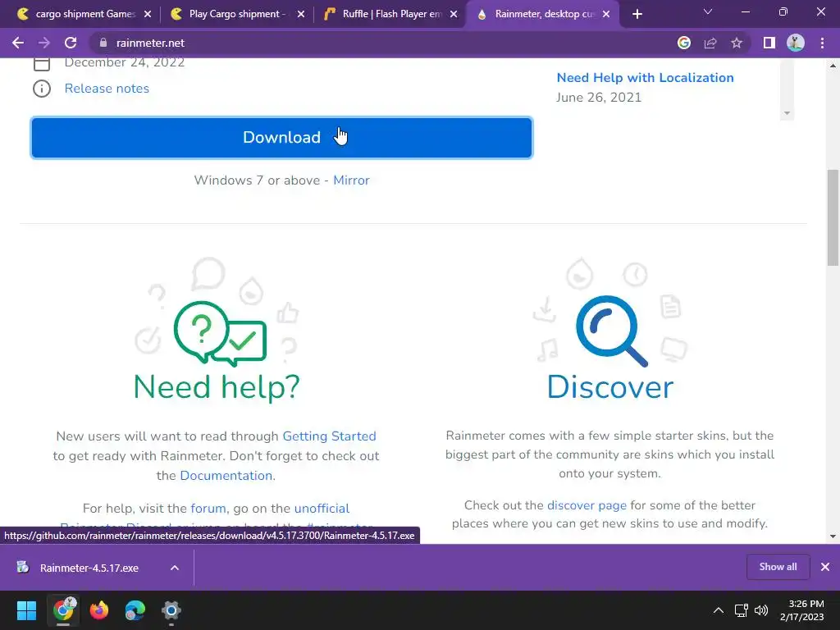
Task: Switch to Play Cargo shipment tab
Action: [237, 14]
